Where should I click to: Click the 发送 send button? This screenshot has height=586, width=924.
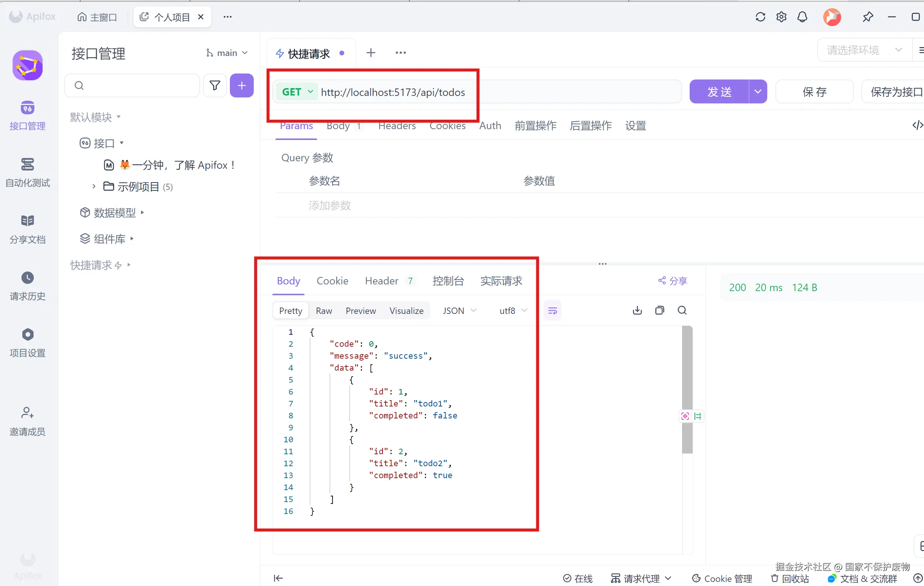coord(719,92)
